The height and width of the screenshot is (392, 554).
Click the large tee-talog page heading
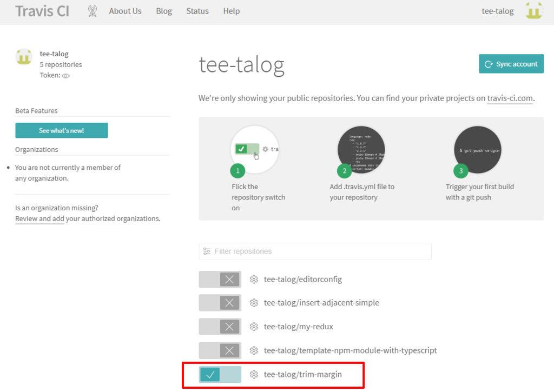click(x=242, y=65)
